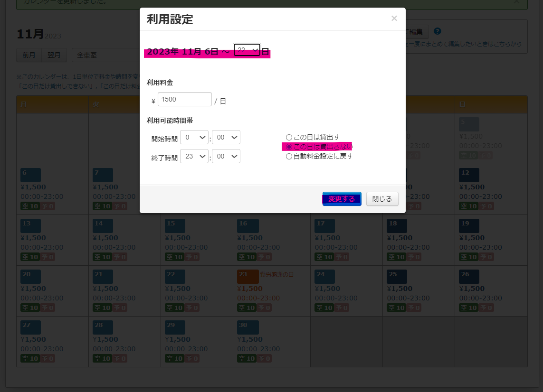This screenshot has height=392, width=543.
Task: Click day 5 in the calendar
Action: (469, 124)
